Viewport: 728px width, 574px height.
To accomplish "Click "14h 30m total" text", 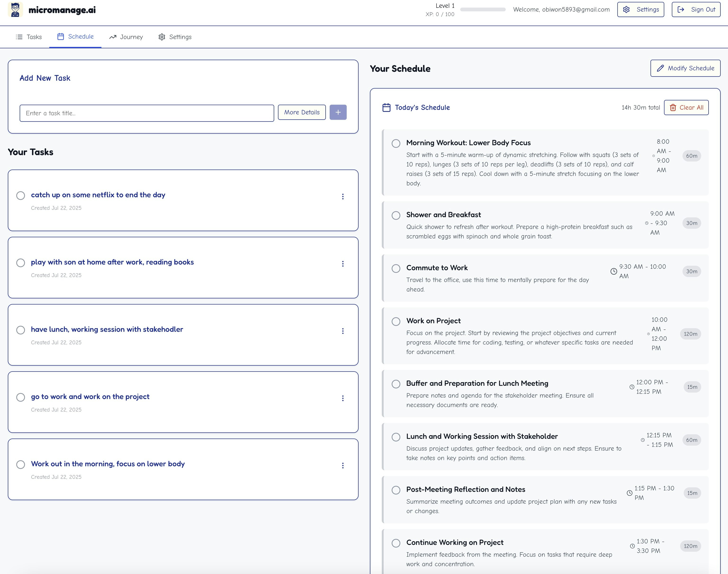I will pyautogui.click(x=641, y=108).
